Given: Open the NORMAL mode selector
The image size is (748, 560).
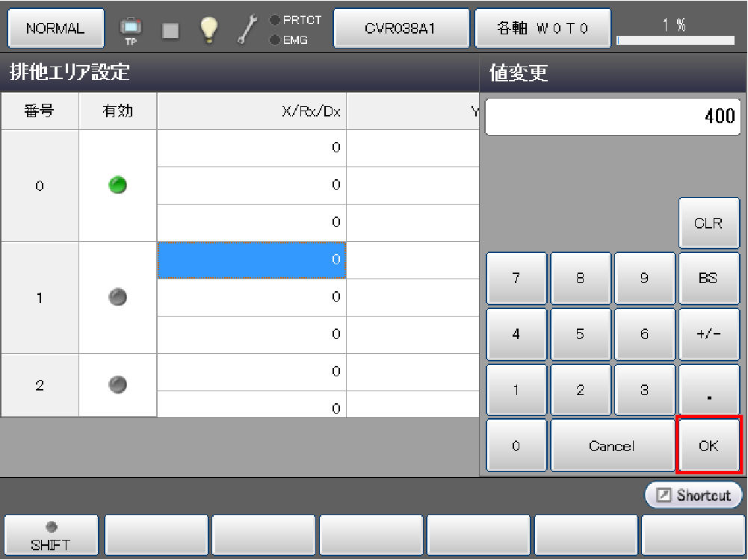Looking at the screenshot, I should point(55,28).
